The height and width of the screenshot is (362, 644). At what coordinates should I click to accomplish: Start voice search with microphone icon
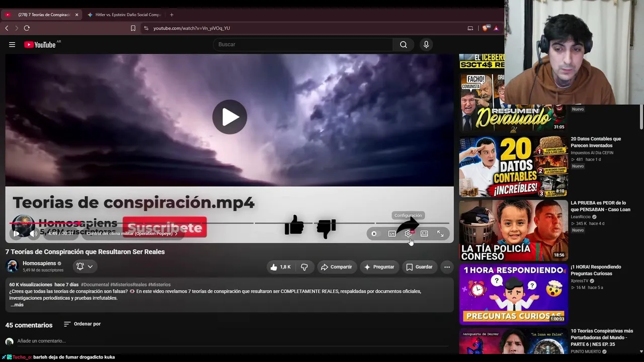point(426,45)
